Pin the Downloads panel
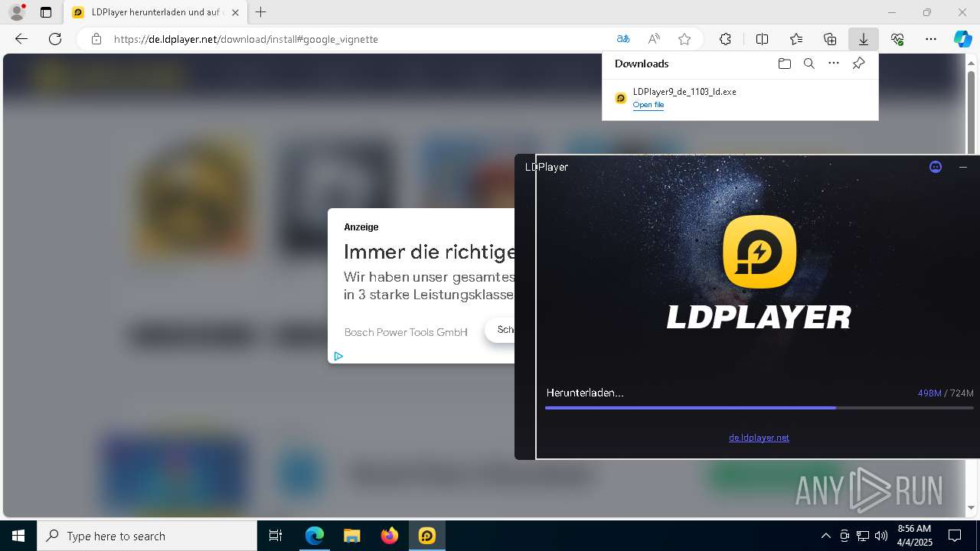The width and height of the screenshot is (980, 551). coord(858,64)
